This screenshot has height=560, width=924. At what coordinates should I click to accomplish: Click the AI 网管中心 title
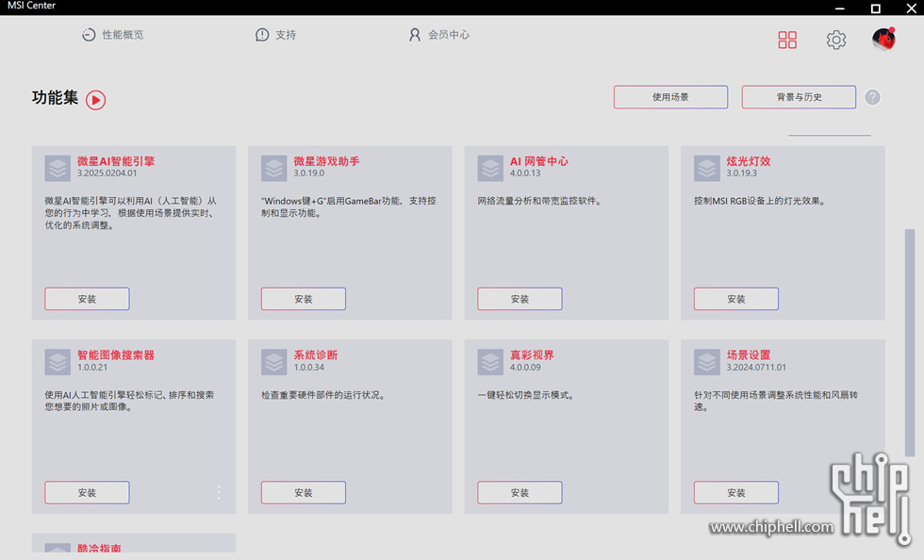(539, 161)
